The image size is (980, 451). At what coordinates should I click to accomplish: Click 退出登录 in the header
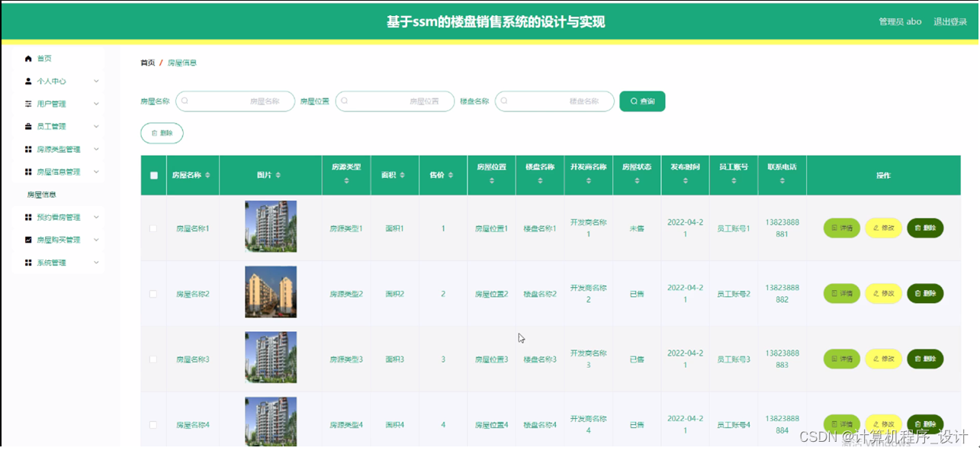950,21
